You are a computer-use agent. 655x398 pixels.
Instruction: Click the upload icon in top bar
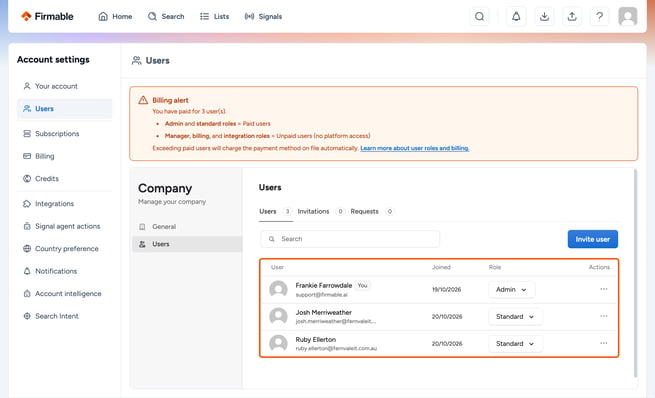tap(572, 16)
